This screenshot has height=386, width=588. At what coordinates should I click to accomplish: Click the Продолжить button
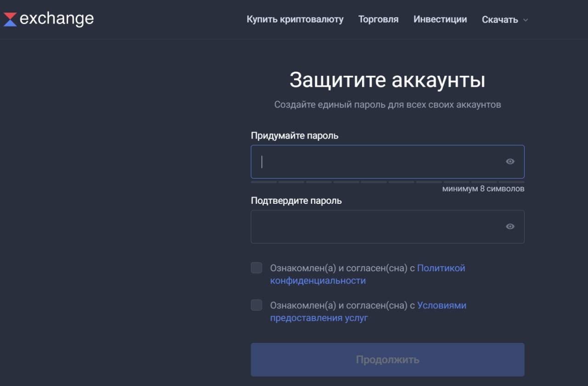[387, 360]
